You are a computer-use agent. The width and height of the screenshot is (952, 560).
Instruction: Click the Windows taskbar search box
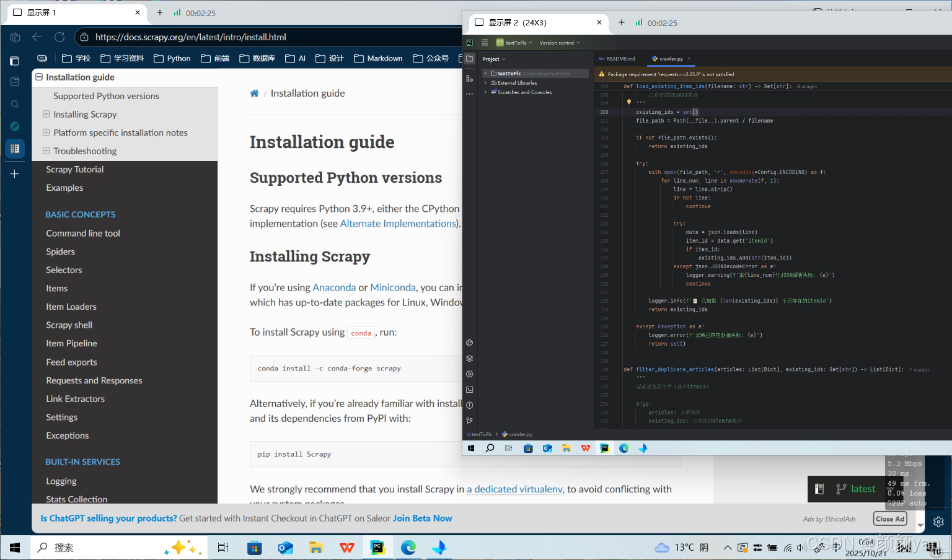[x=118, y=548]
